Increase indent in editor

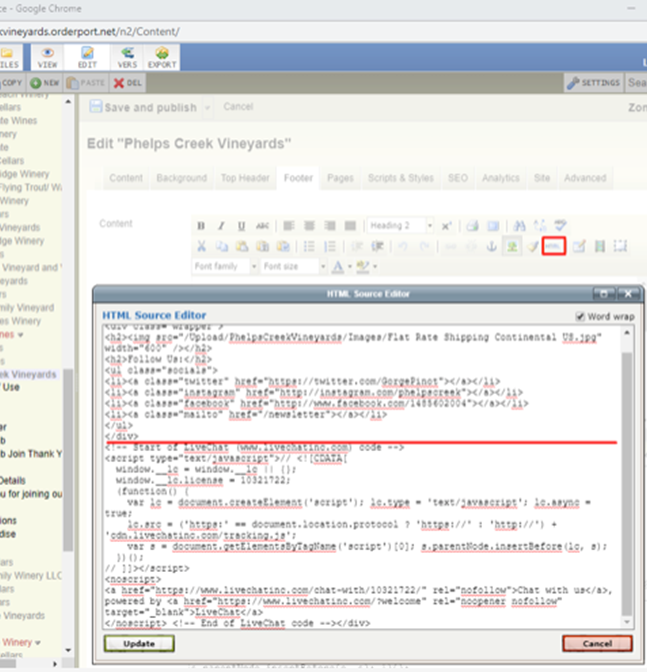377,246
